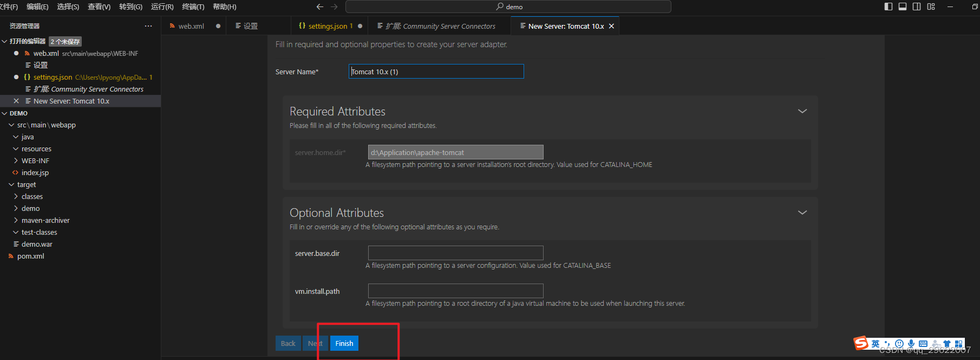This screenshot has height=360, width=980.
Task: Click the vm.install.path input field
Action: coord(455,291)
